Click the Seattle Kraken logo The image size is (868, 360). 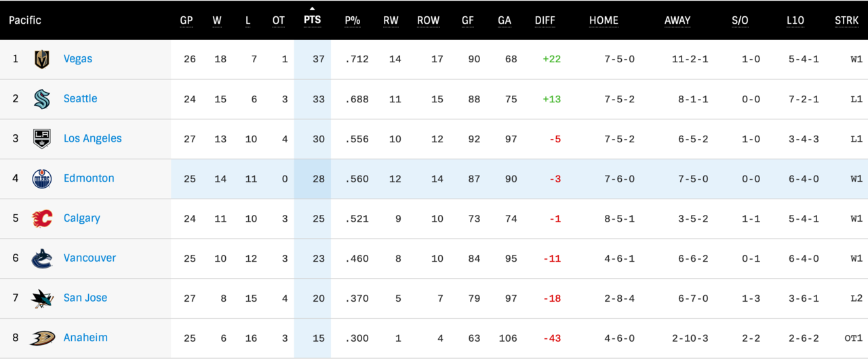pos(42,99)
